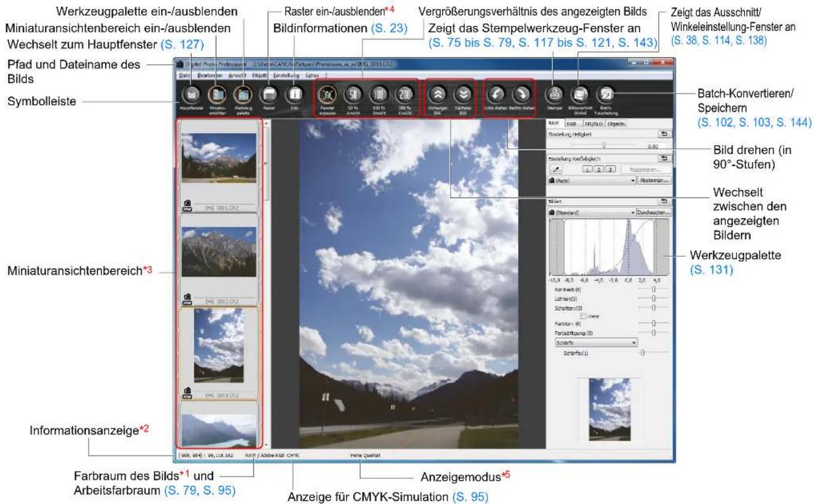Reset Einstellung Weißabgleich with revert arrow

[665, 158]
